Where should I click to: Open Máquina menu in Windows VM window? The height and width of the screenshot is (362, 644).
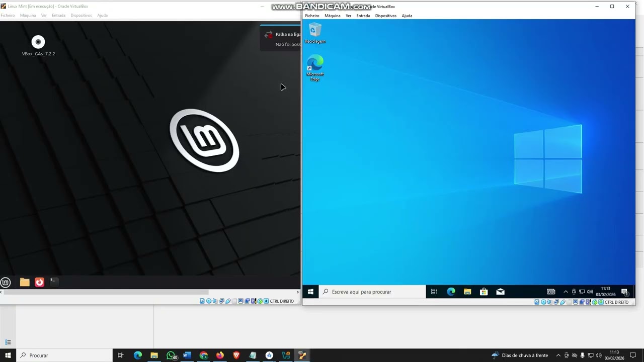(x=333, y=16)
